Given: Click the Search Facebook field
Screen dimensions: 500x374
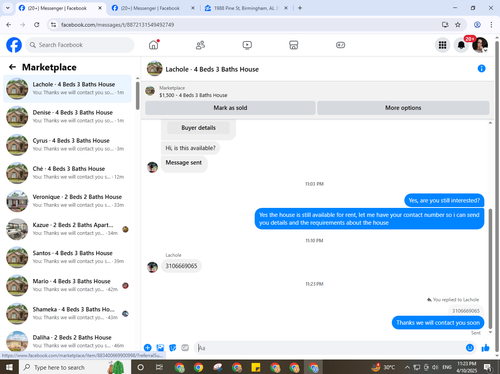Looking at the screenshot, I should pyautogui.click(x=80, y=45).
